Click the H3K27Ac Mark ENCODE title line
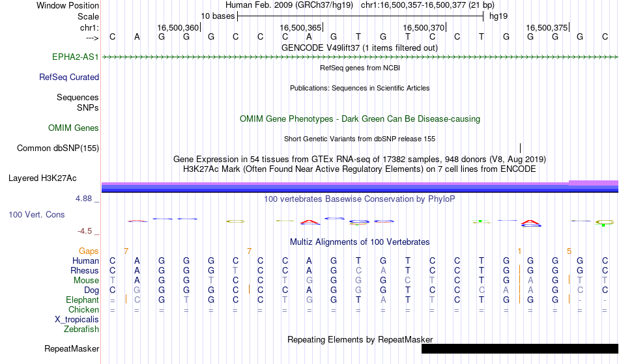This screenshot has height=364, width=619. (360, 169)
